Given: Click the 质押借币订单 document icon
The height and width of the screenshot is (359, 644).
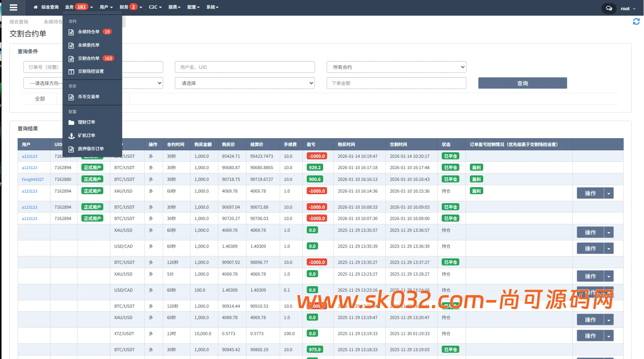Looking at the screenshot, I should (71, 149).
